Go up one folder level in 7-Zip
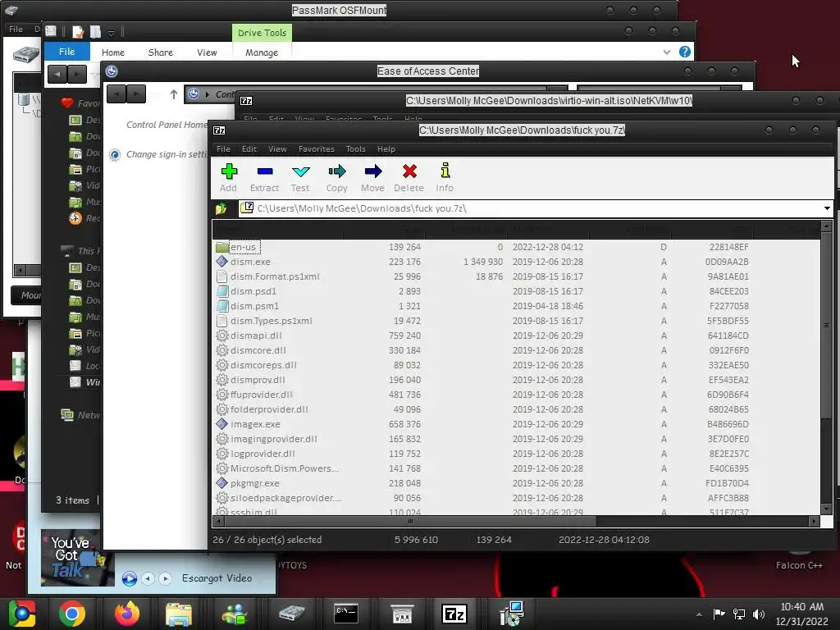The width and height of the screenshot is (840, 630). point(221,208)
